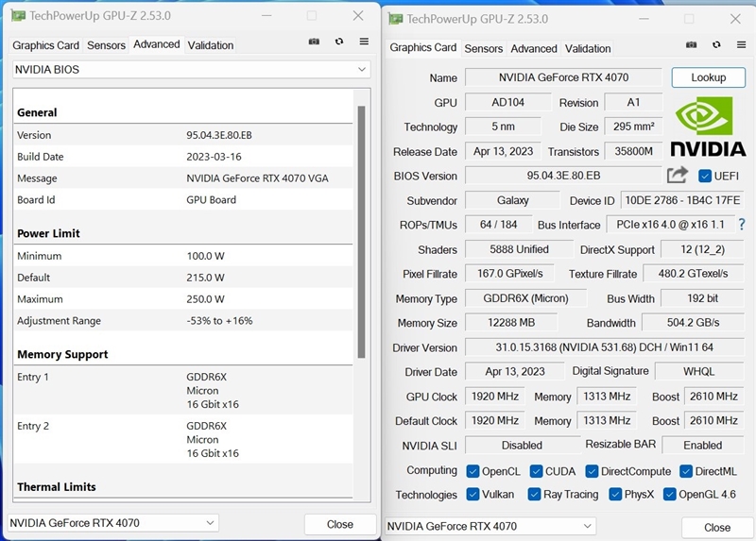Click Close button in right window
The height and width of the screenshot is (541, 756).
(x=717, y=528)
